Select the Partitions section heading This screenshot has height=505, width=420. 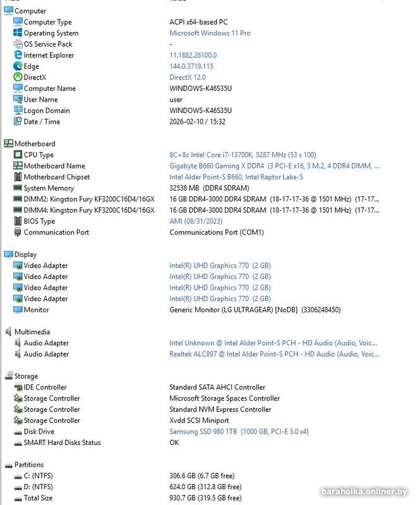click(x=29, y=465)
